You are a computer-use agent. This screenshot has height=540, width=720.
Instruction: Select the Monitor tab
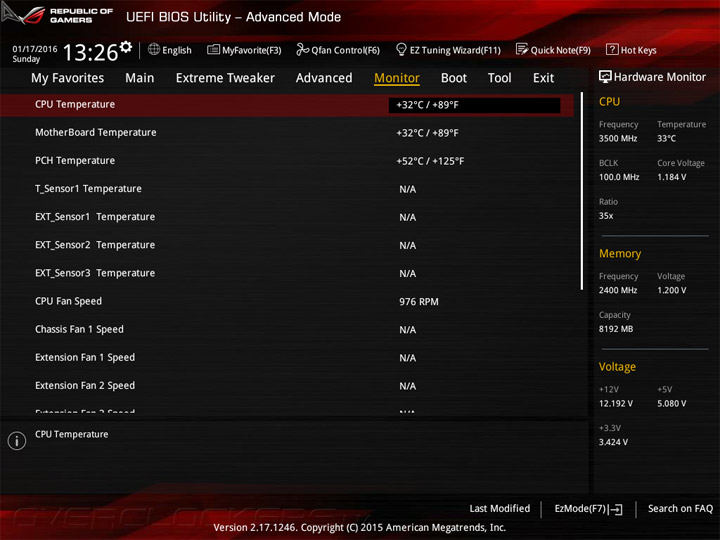pyautogui.click(x=397, y=78)
